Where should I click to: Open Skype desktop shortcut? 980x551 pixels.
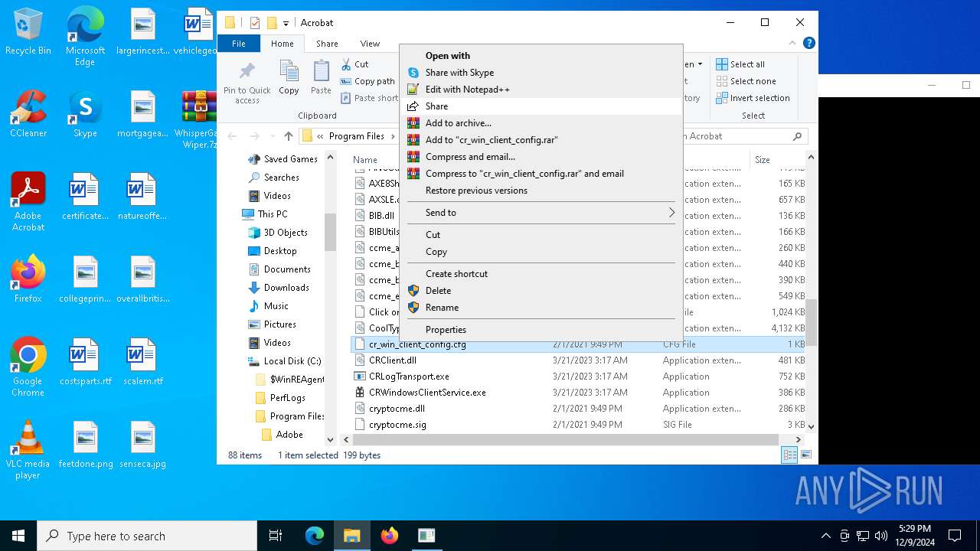click(85, 114)
